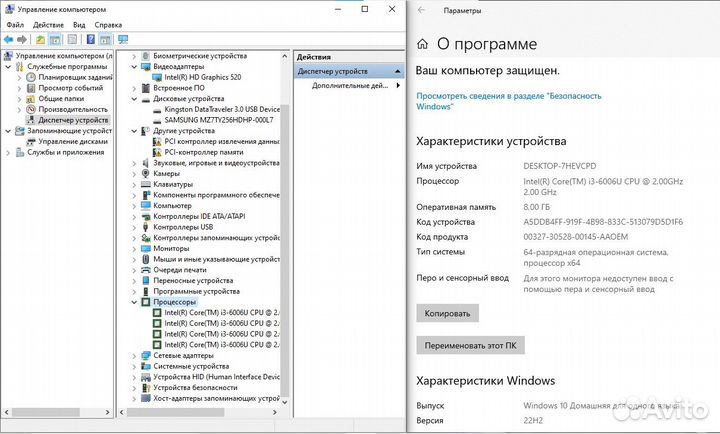
Task: Click the Мыши и иные указывающие устройства icon
Action: pos(146,259)
